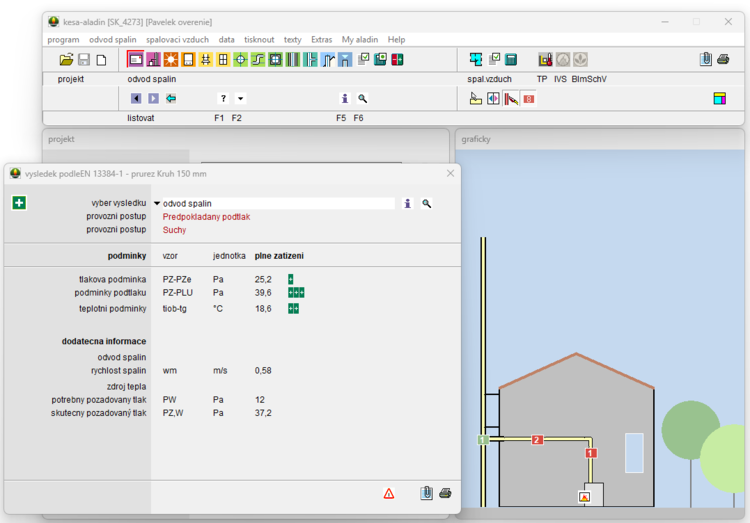Expand the 'vyber vysledku' odvod spalin dropdown
This screenshot has width=750, height=523.
157,204
